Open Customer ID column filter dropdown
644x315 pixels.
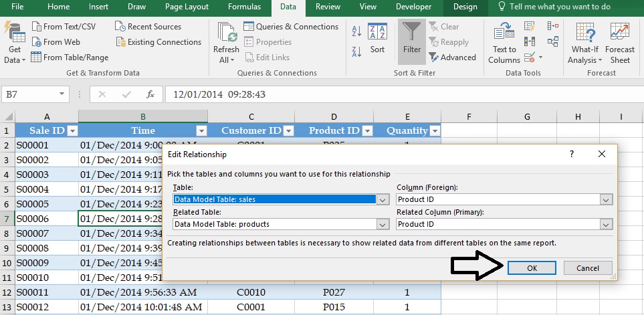pos(289,131)
